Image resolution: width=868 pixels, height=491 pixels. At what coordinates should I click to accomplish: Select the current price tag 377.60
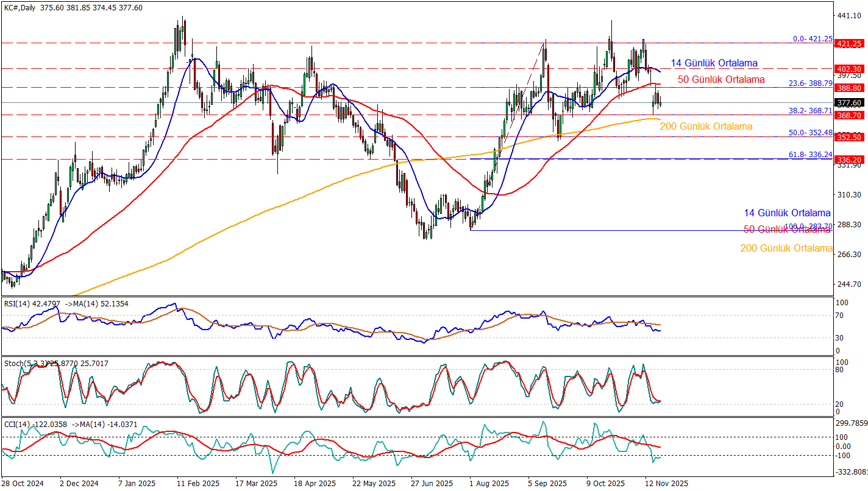click(x=848, y=102)
